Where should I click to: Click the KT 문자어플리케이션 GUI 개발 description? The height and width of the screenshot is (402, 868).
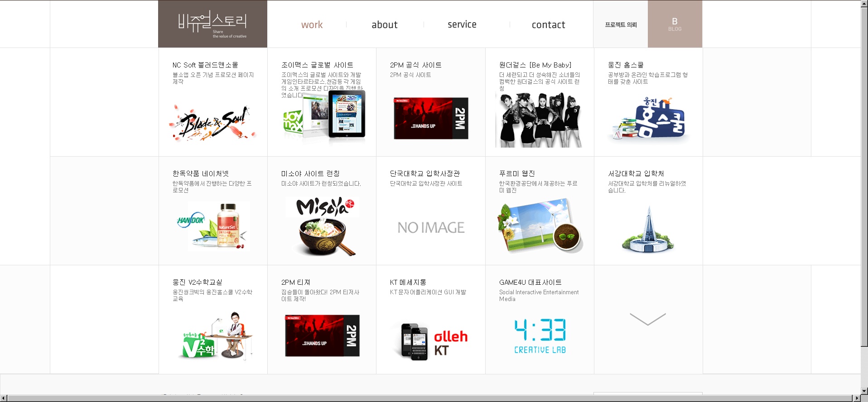(428, 292)
